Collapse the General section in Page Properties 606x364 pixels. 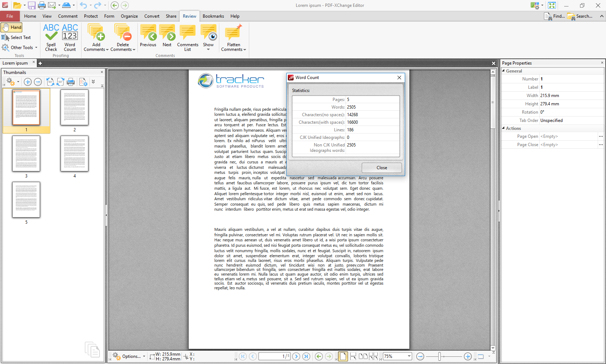(504, 71)
